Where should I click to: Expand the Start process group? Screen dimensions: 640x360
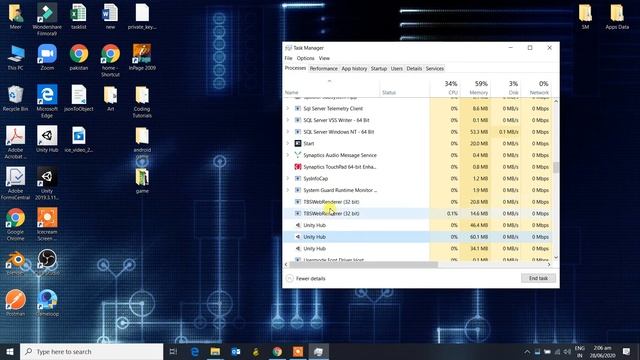click(288, 143)
